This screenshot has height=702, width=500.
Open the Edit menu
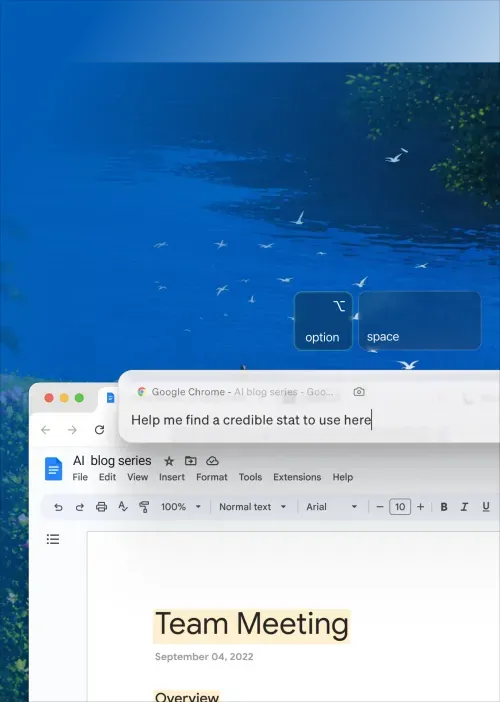[107, 477]
